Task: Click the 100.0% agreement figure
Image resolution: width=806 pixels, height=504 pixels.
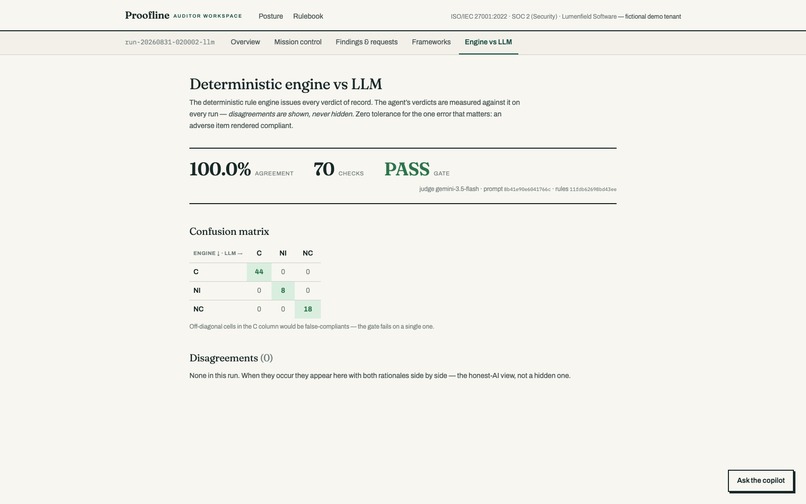Action: point(220,169)
